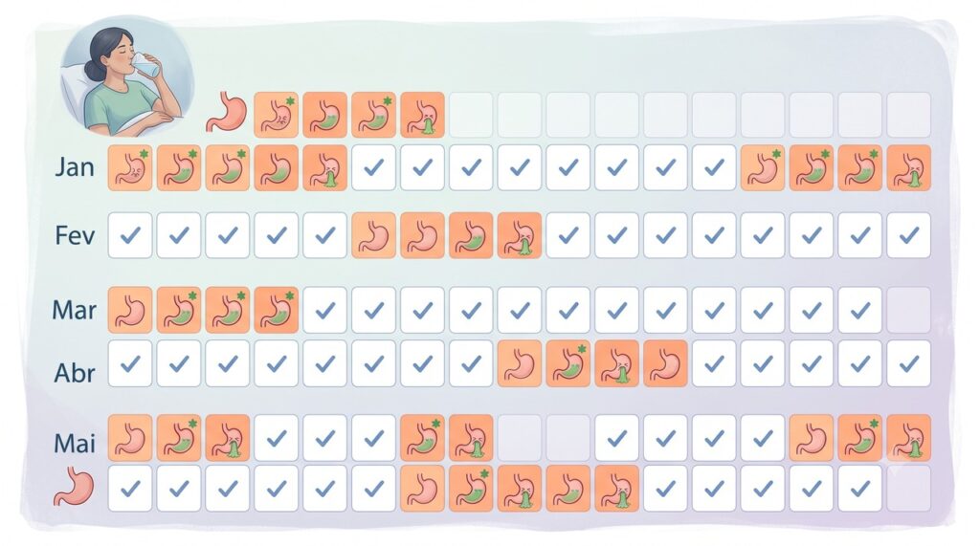The height and width of the screenshot is (546, 980).
Task: Open the woman drinking water illustration
Action: click(x=127, y=76)
